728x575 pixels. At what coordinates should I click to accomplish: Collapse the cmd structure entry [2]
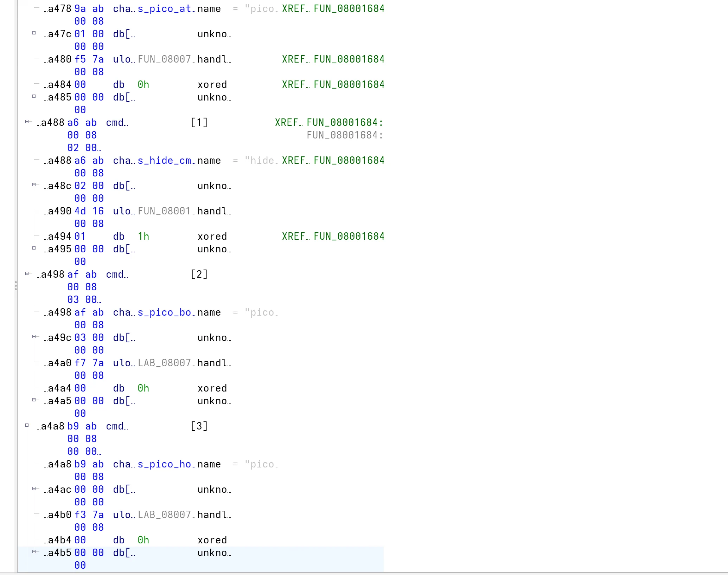click(27, 273)
